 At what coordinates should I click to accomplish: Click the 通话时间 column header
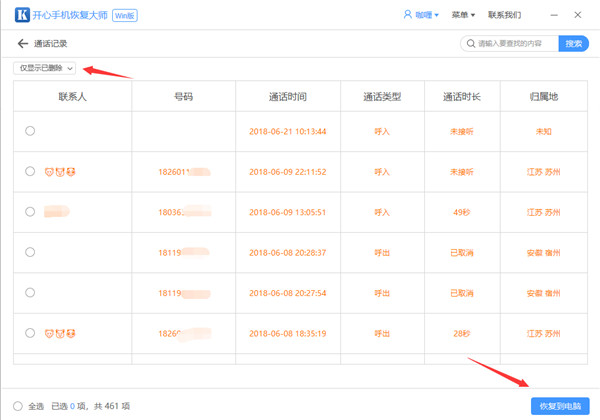click(x=288, y=96)
